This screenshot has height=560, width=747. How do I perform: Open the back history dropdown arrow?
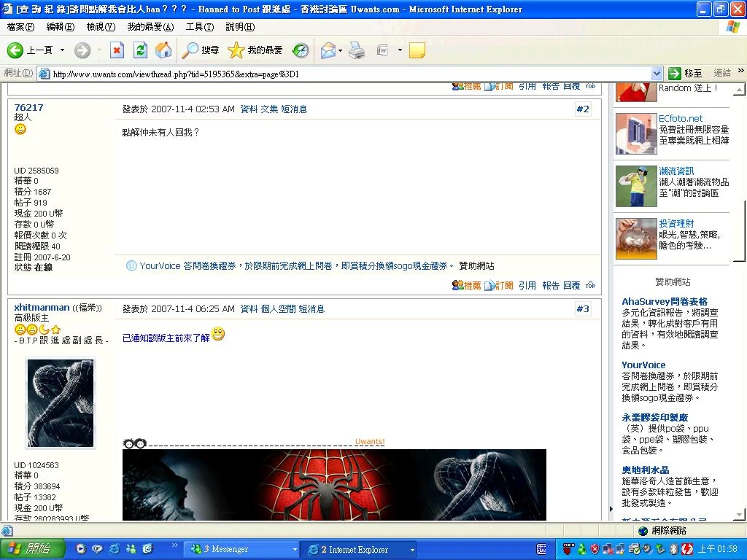tap(63, 50)
